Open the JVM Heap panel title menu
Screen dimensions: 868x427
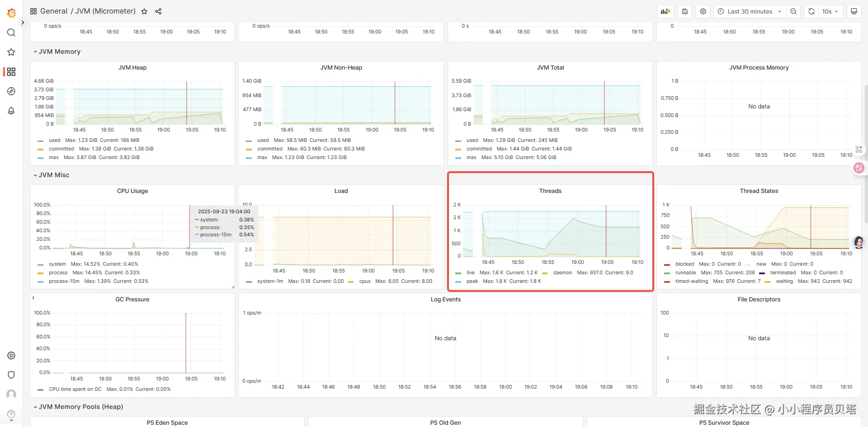(x=132, y=68)
